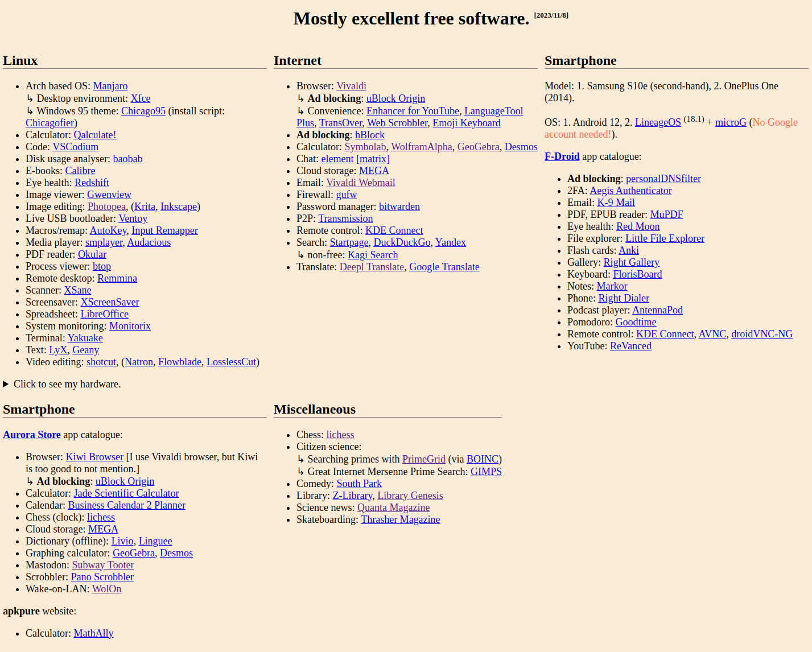Image resolution: width=812 pixels, height=652 pixels.
Task: Open the Manjaro link
Action: tap(110, 86)
